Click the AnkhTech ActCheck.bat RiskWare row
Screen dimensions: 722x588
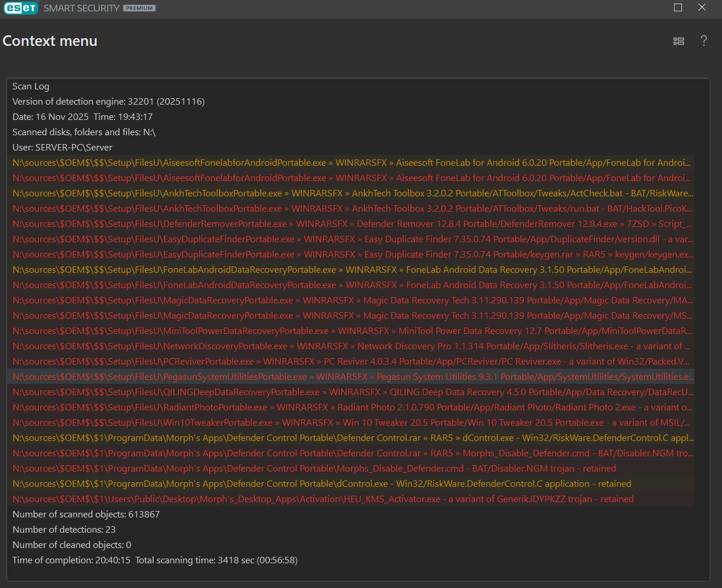pos(352,193)
